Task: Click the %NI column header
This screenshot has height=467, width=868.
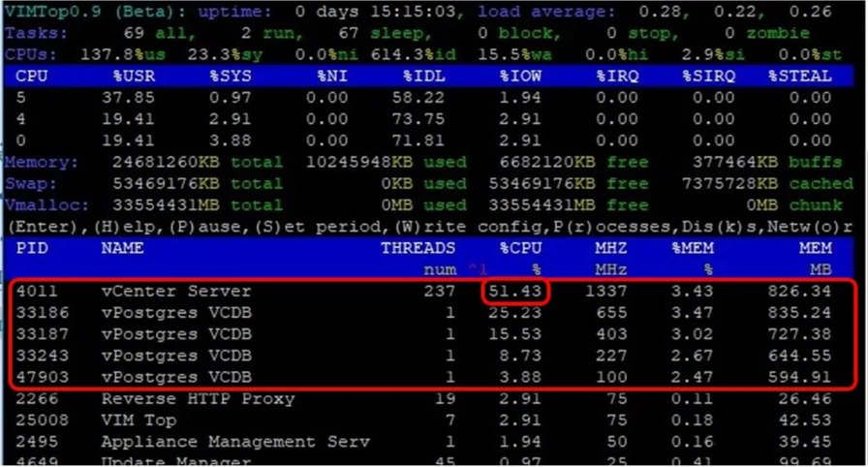Action: click(332, 76)
